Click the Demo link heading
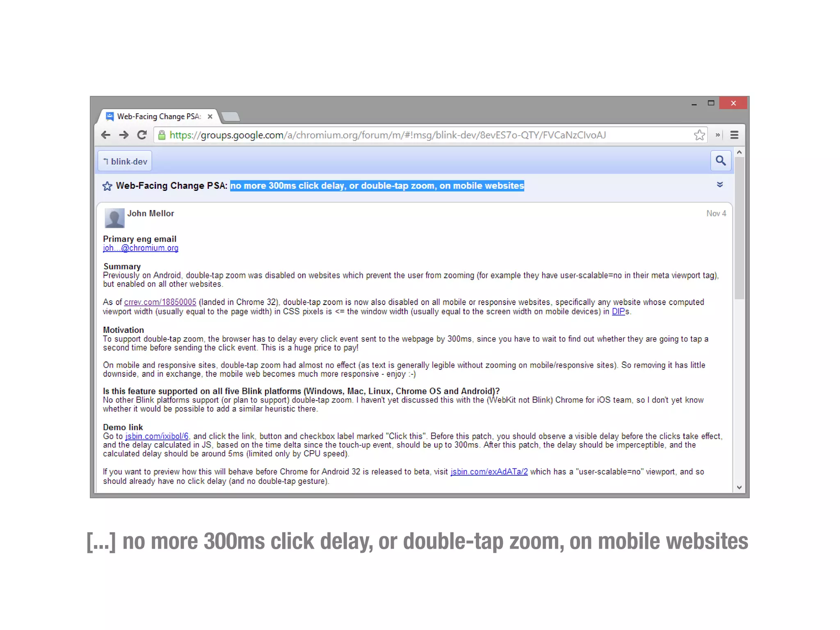Screen dimensions: 840x630 point(123,427)
